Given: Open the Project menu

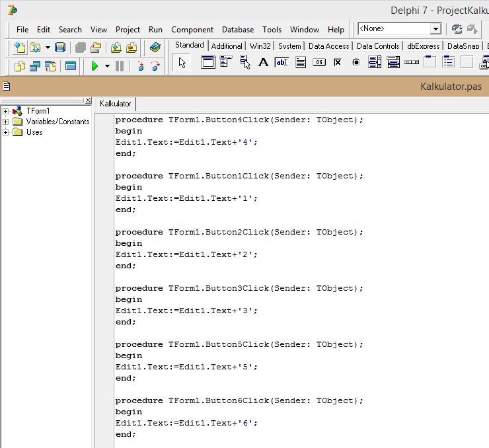Looking at the screenshot, I should 128,30.
